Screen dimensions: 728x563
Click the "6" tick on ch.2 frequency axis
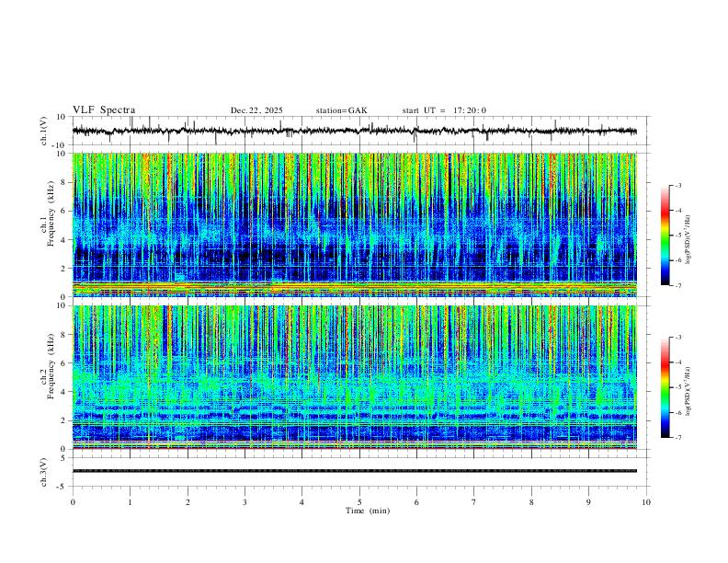(x=64, y=362)
